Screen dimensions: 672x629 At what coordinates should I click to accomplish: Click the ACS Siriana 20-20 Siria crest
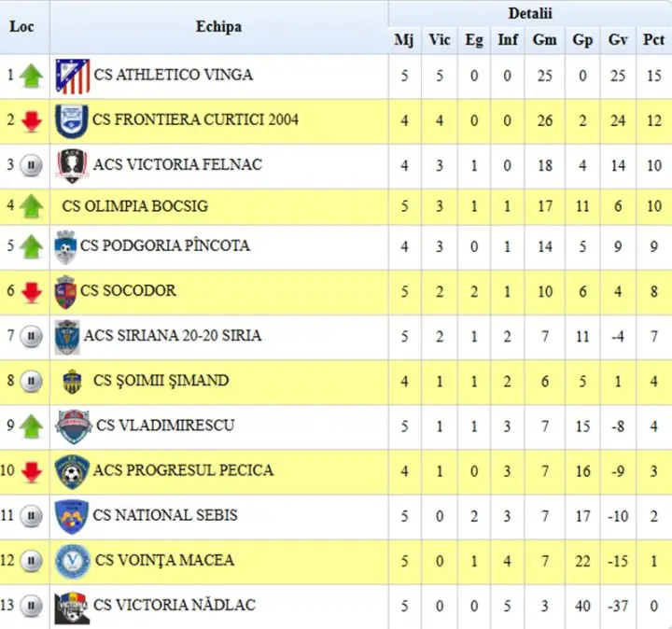pyautogui.click(x=67, y=337)
